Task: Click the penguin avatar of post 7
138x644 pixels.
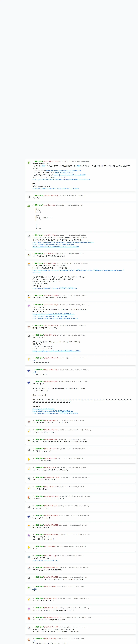Action: 29,296
